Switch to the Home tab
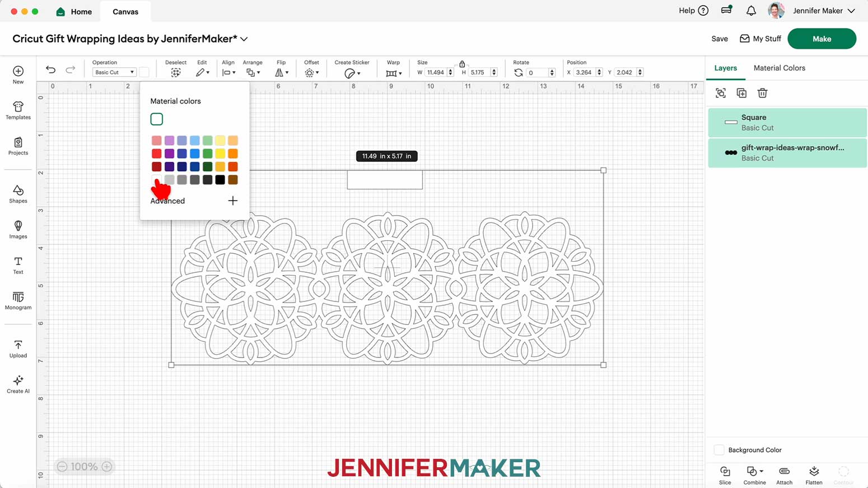Viewport: 868px width, 488px height. click(74, 11)
